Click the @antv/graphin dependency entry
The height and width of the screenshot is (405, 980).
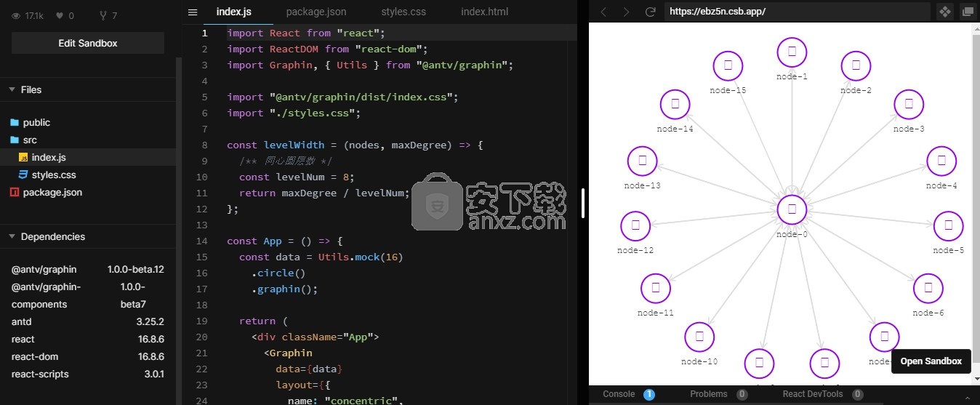point(88,269)
